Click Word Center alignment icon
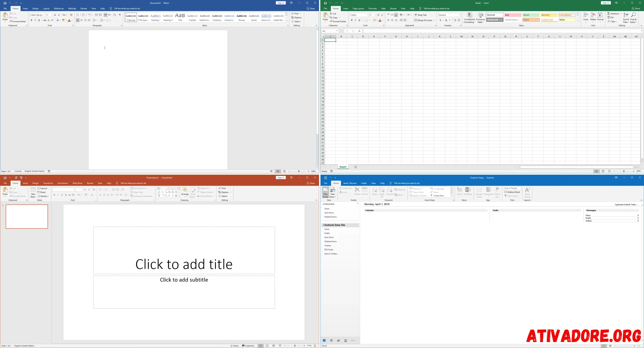 pos(82,20)
